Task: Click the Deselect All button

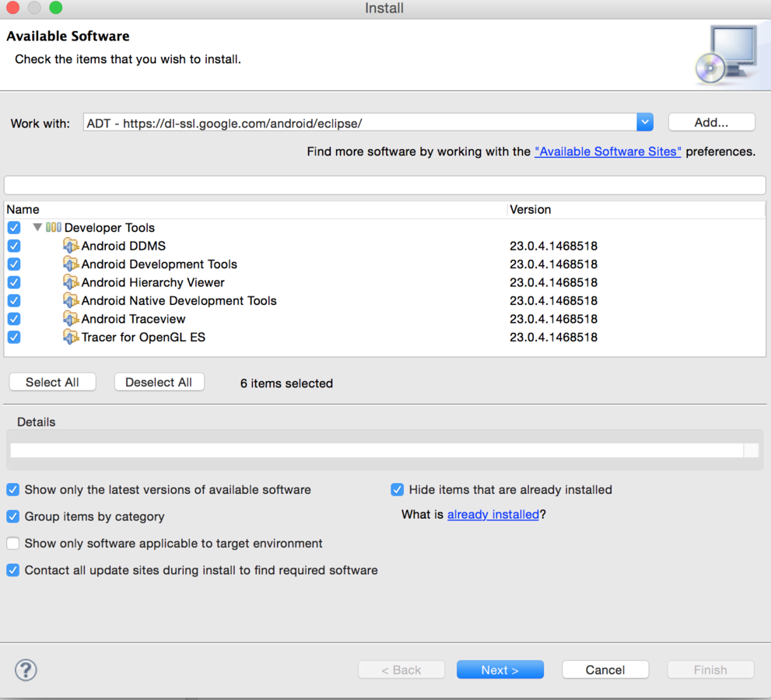Action: (159, 382)
